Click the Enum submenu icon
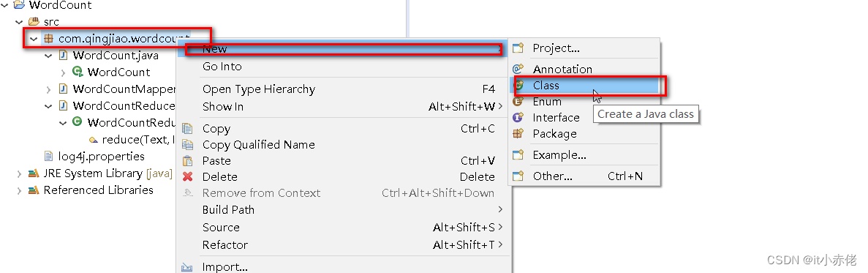This screenshot has width=868, height=273. (x=518, y=102)
